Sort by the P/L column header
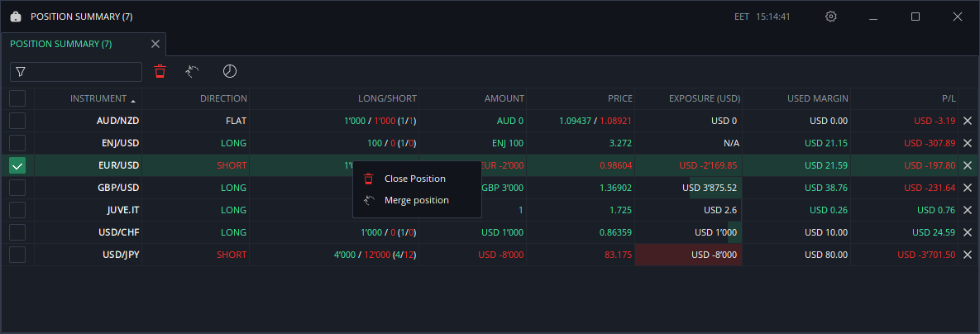980x334 pixels. [905, 98]
